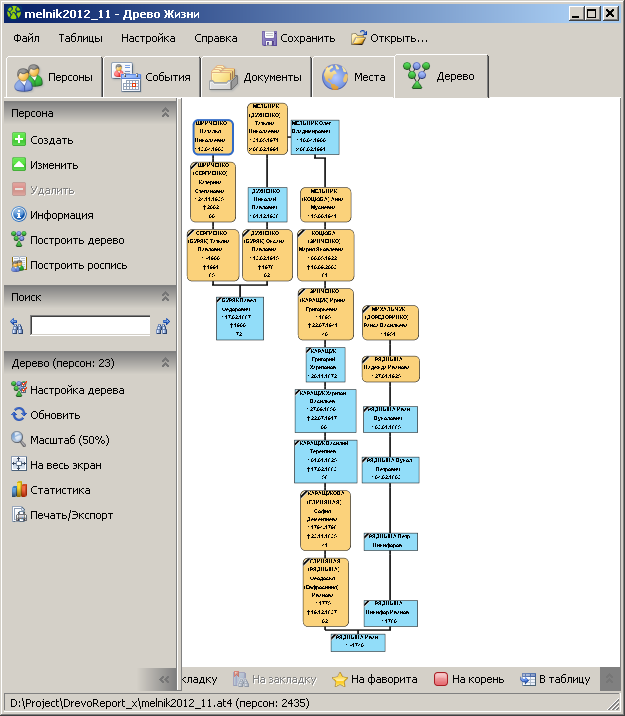Switch to the События tab
Viewport: 625px width, 716px height.
[152, 77]
